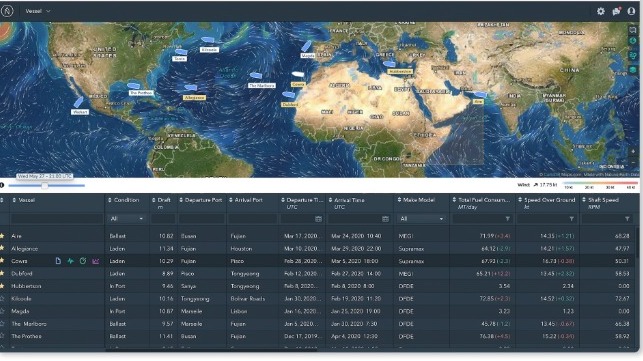Click the purple chart icon in Cowra row
This screenshot has height=361, width=643.
96,261
